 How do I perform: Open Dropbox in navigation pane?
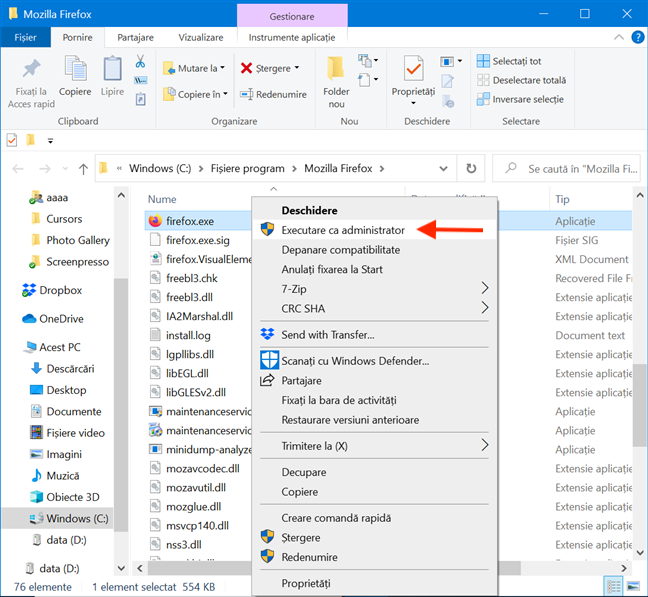pos(52,290)
